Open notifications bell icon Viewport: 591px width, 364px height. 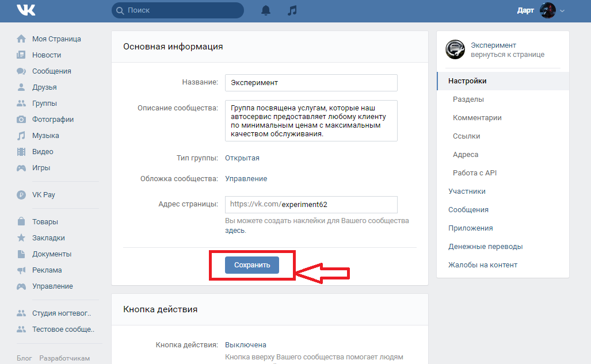pyautogui.click(x=266, y=10)
